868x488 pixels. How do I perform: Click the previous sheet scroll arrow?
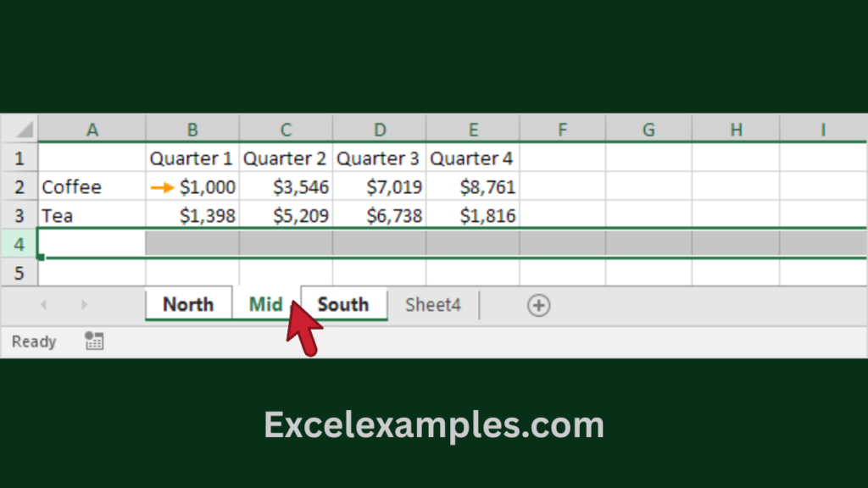[x=43, y=305]
